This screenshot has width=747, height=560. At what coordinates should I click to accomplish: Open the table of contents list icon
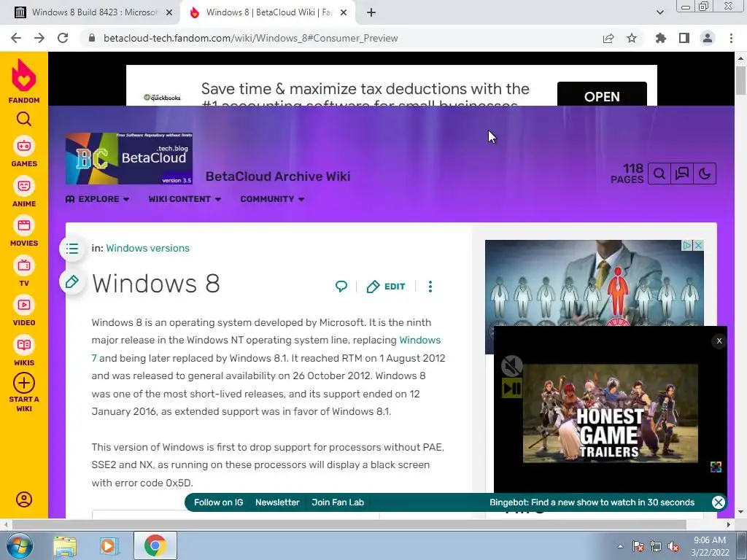72,249
